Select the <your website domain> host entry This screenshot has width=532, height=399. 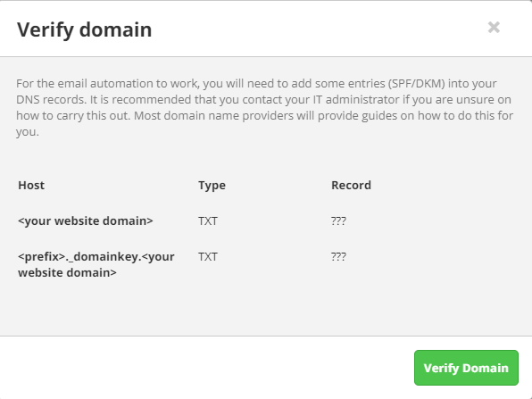coord(86,220)
